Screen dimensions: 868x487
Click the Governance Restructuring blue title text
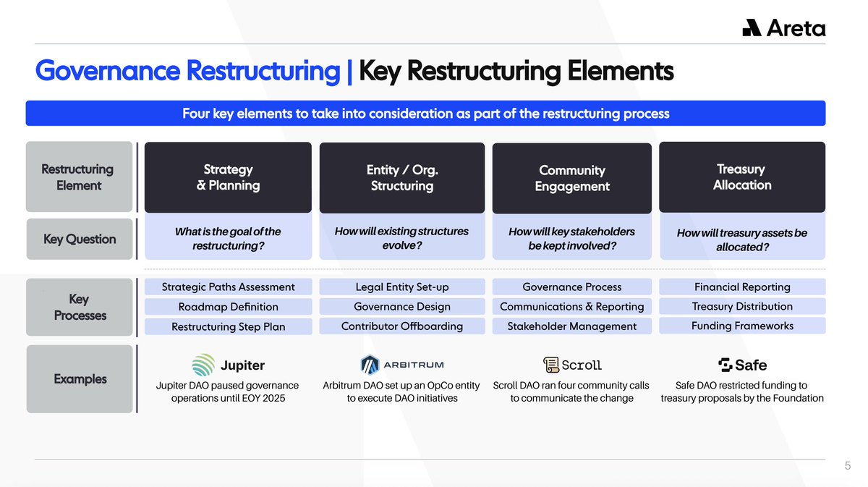pos(187,72)
